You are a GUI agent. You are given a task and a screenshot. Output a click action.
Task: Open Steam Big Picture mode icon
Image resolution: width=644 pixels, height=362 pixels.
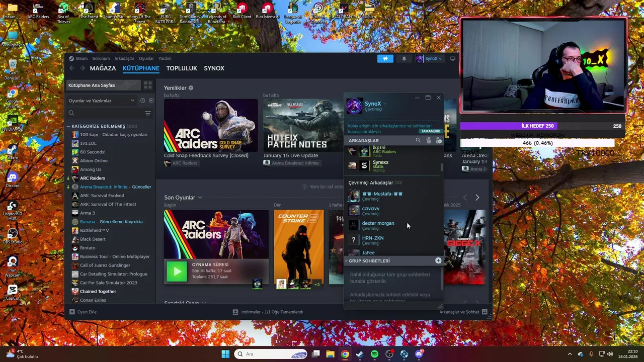point(452,59)
